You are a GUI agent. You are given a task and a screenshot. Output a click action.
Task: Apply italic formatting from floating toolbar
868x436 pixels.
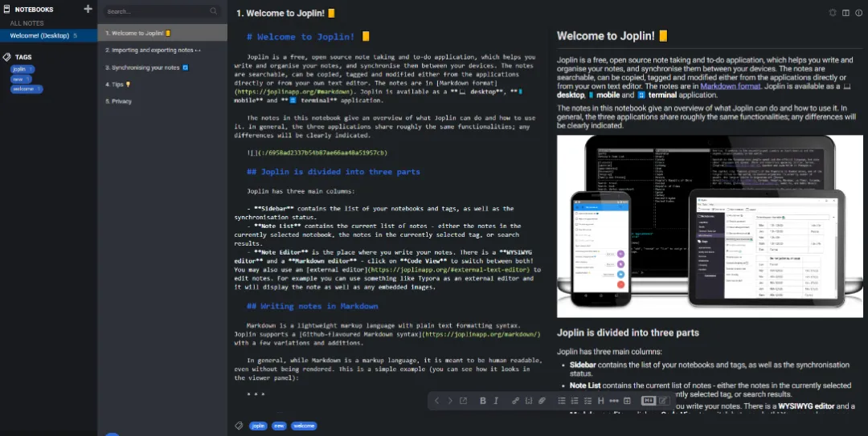point(496,401)
